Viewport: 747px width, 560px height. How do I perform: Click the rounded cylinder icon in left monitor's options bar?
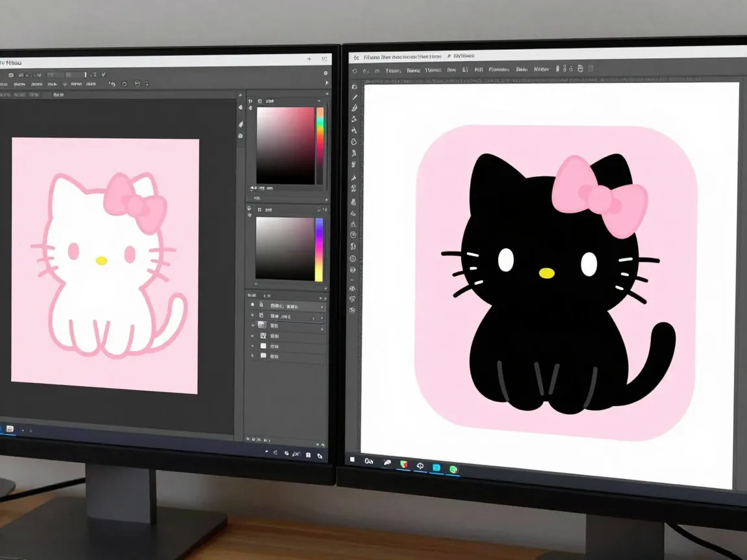pyautogui.click(x=137, y=84)
